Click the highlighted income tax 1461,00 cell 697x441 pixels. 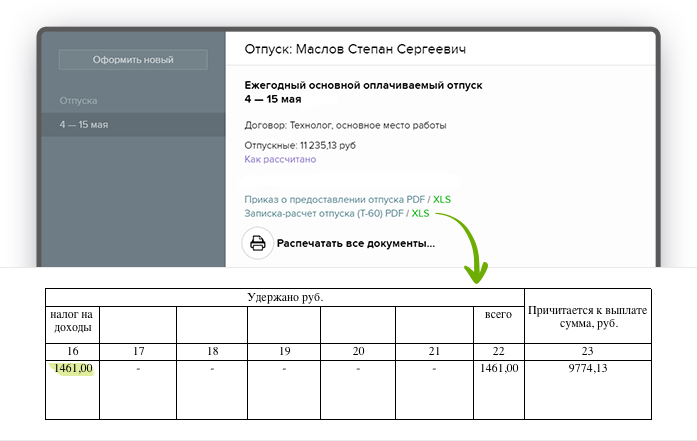[x=74, y=369]
